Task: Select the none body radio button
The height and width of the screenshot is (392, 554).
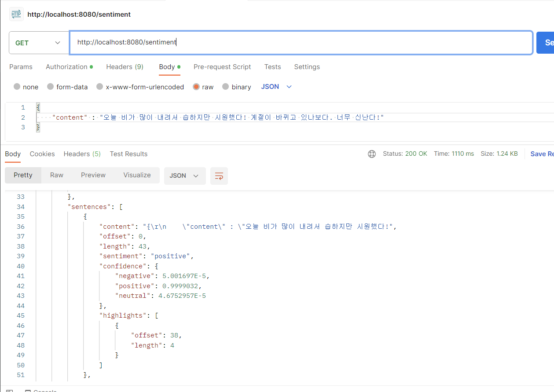Action: click(17, 87)
